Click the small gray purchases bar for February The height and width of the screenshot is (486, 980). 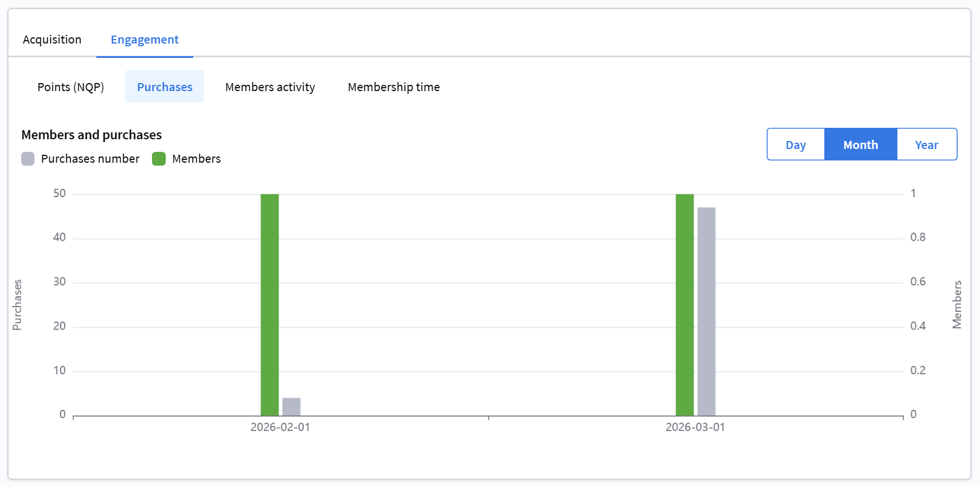[291, 406]
